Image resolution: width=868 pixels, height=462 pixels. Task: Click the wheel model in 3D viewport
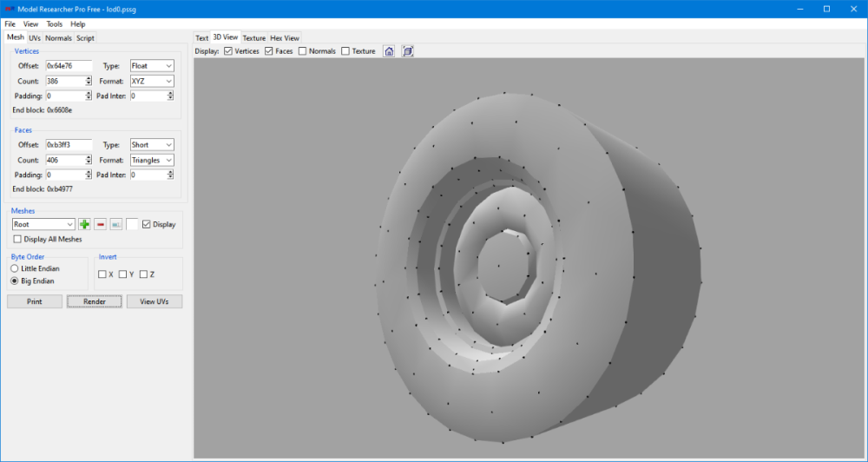click(x=537, y=266)
